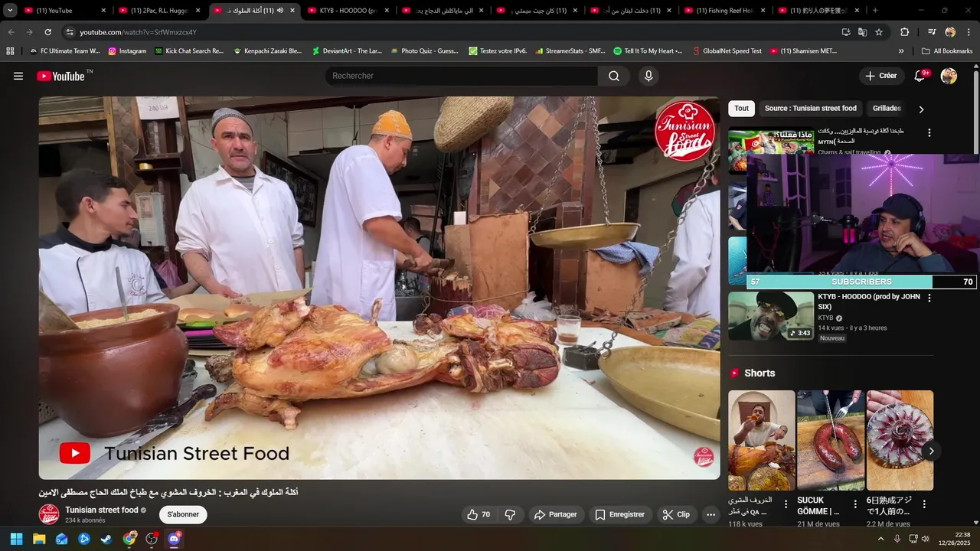The height and width of the screenshot is (551, 980).
Task: Click the Enregistrer save button
Action: tap(620, 514)
